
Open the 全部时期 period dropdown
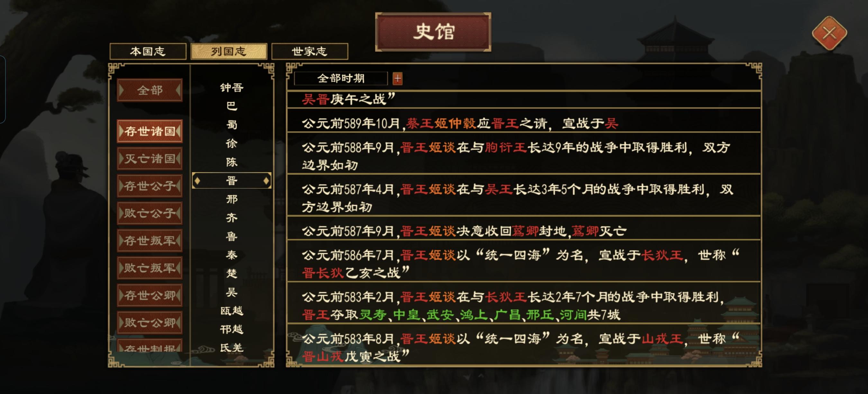pyautogui.click(x=341, y=79)
